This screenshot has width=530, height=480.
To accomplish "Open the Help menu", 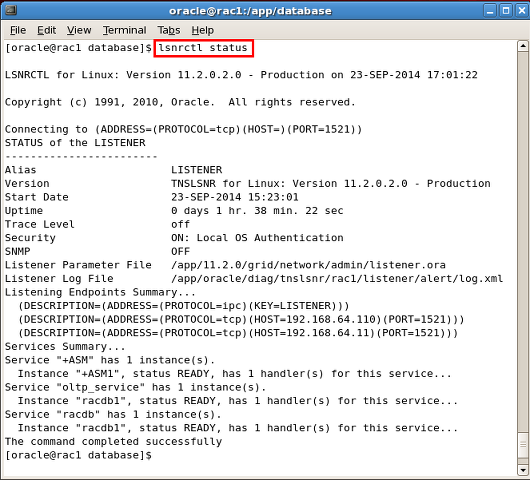I will pos(202,30).
